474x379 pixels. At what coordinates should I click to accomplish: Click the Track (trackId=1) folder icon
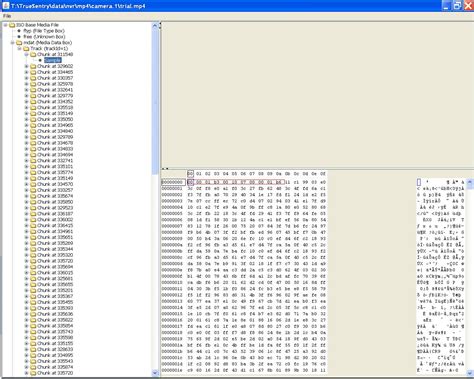[x=26, y=49]
